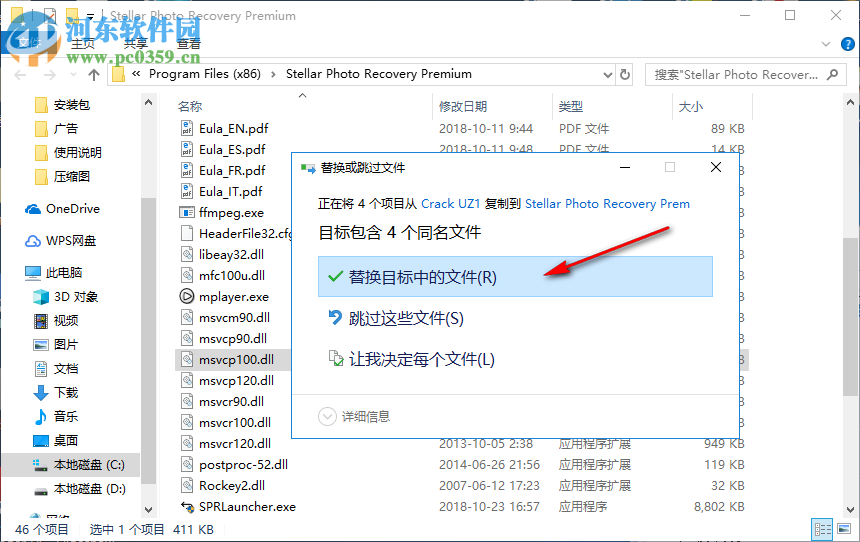Sort by 修改日期 column header
The height and width of the screenshot is (542, 860).
pyautogui.click(x=463, y=106)
